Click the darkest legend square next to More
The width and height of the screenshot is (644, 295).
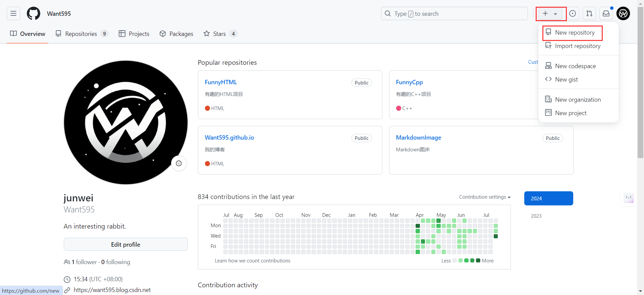pyautogui.click(x=478, y=260)
